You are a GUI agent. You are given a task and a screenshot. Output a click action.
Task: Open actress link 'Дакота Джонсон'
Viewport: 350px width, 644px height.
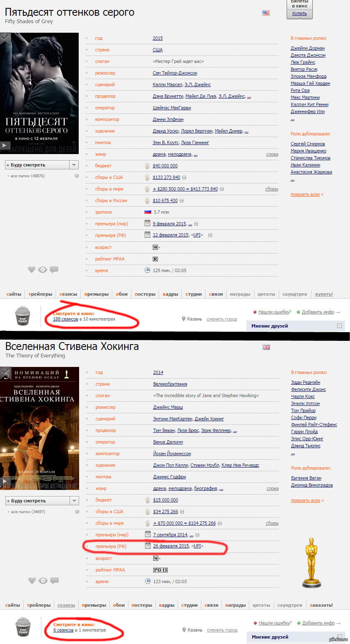(x=308, y=55)
